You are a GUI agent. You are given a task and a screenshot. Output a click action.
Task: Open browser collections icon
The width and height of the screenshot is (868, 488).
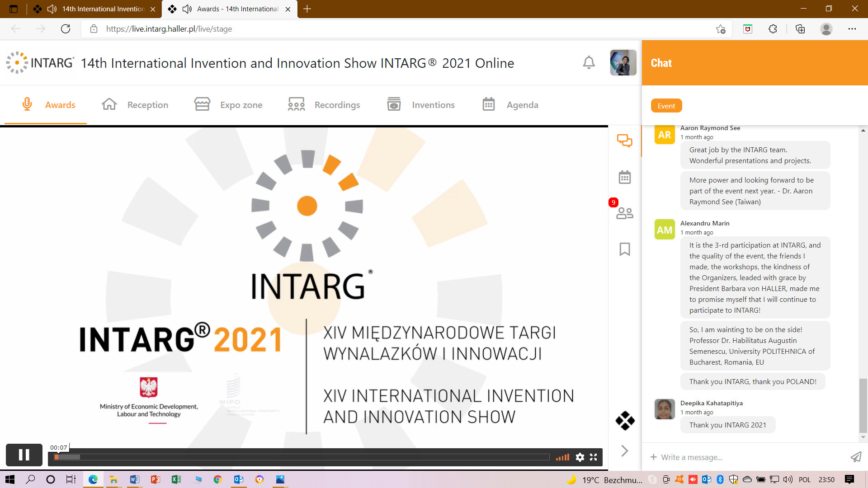(x=800, y=29)
